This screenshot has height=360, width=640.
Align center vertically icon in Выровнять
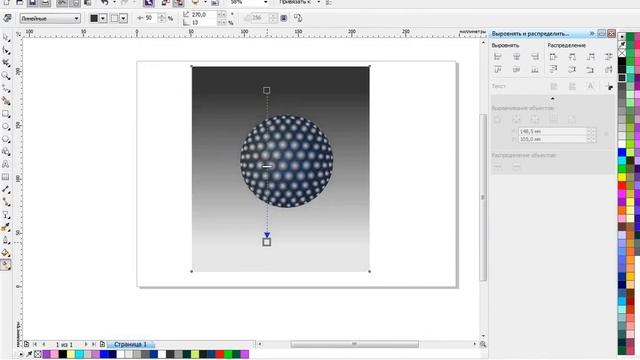[x=516, y=70]
